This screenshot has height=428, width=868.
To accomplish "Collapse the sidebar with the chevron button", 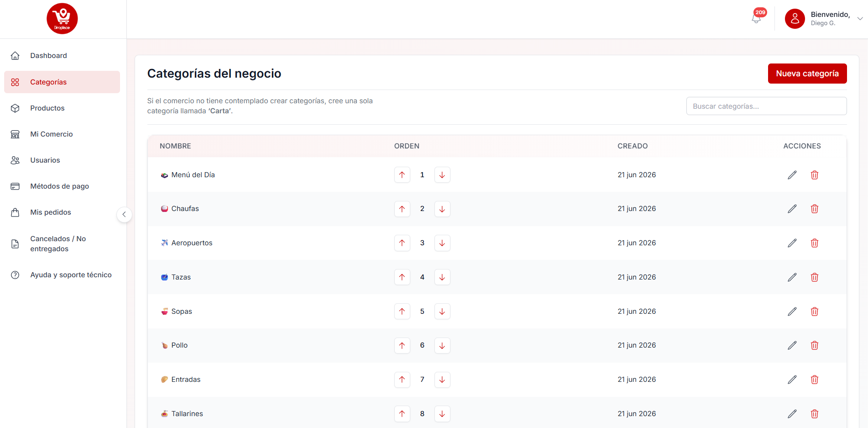I will pos(124,214).
